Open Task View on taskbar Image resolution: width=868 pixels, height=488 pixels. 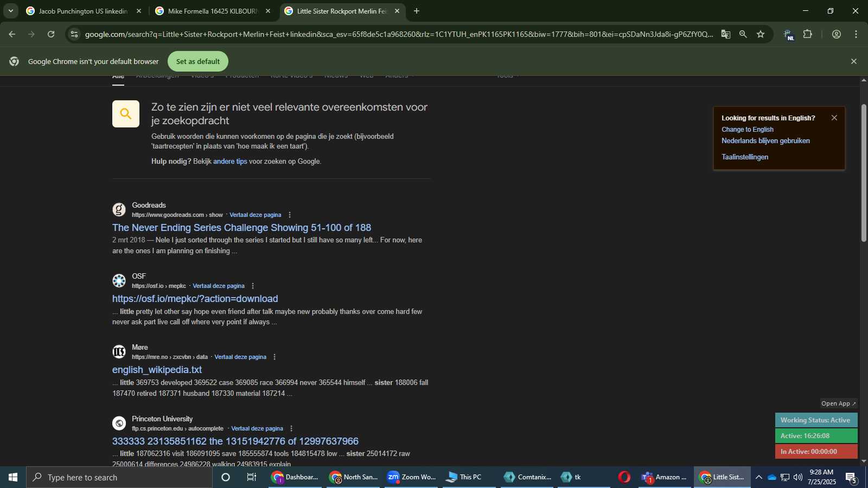252,477
